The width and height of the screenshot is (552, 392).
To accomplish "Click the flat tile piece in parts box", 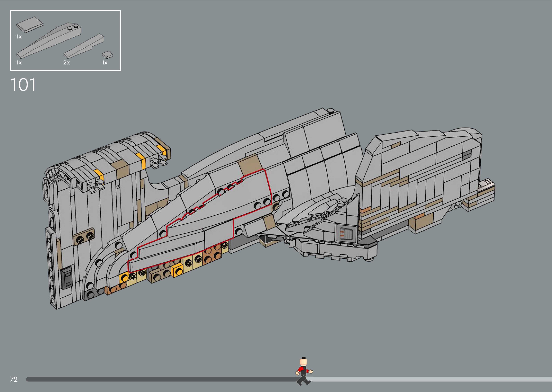I will click(x=29, y=25).
